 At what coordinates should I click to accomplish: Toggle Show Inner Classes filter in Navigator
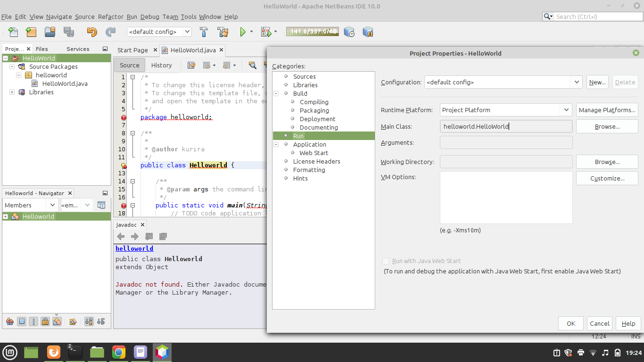tap(57, 321)
